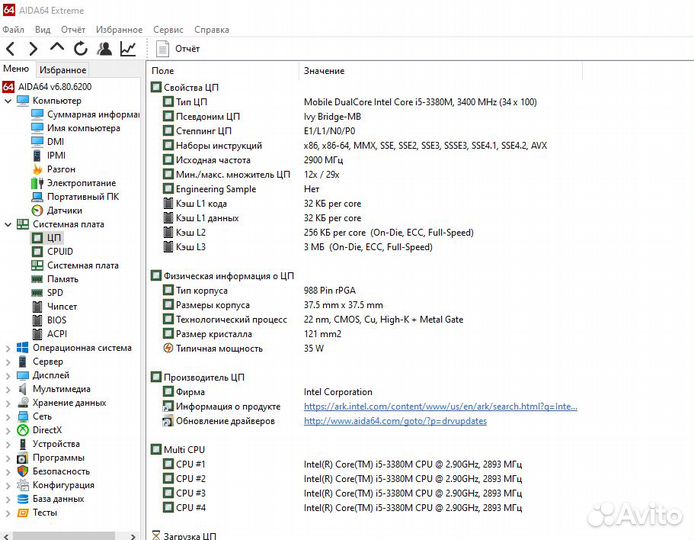Click the Back navigation arrow
694x540 pixels.
(11, 49)
